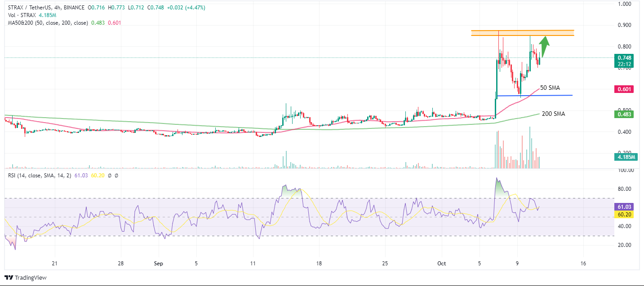Click the 0.483 value in the MA legend
This screenshot has height=286, width=644.
[x=98, y=22]
